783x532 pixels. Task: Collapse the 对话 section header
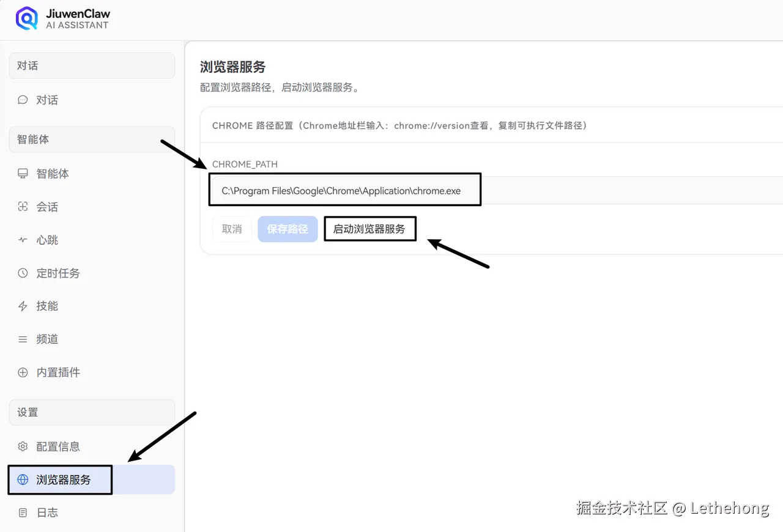point(92,65)
